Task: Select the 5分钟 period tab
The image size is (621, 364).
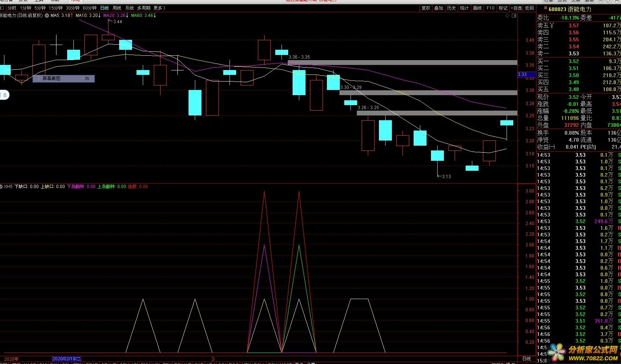Action: [40, 8]
